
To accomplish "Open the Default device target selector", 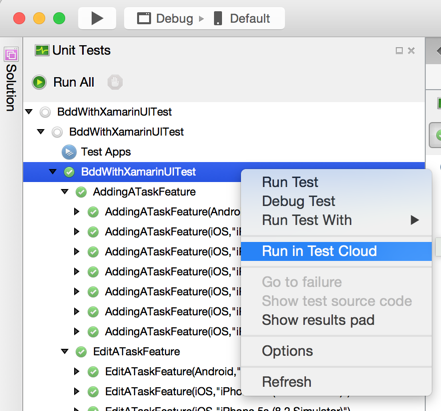I will [x=242, y=18].
